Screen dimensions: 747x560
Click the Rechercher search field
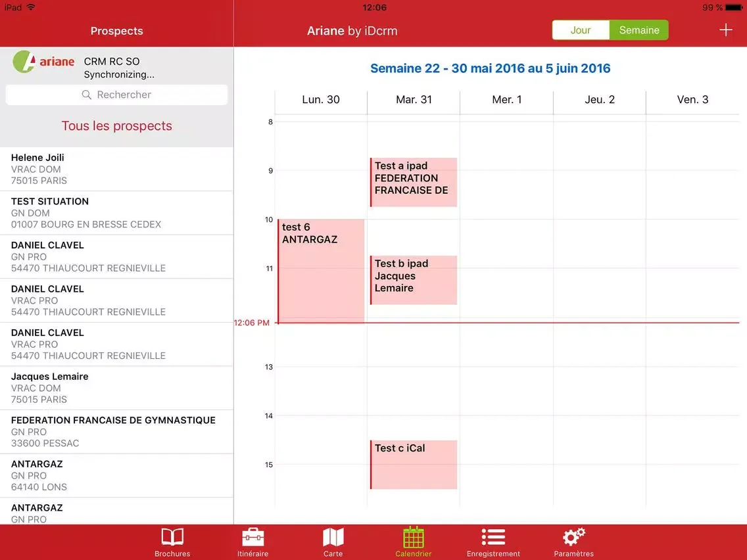point(117,95)
